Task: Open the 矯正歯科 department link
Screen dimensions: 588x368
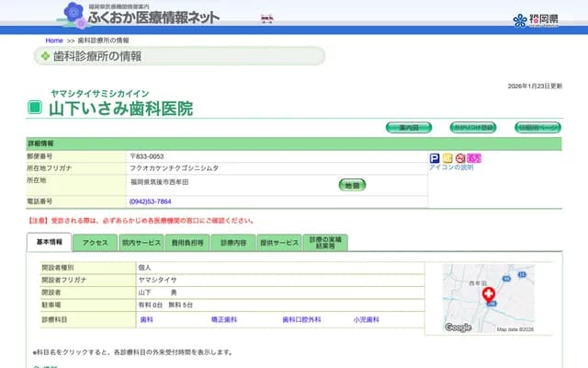Action: click(x=223, y=319)
